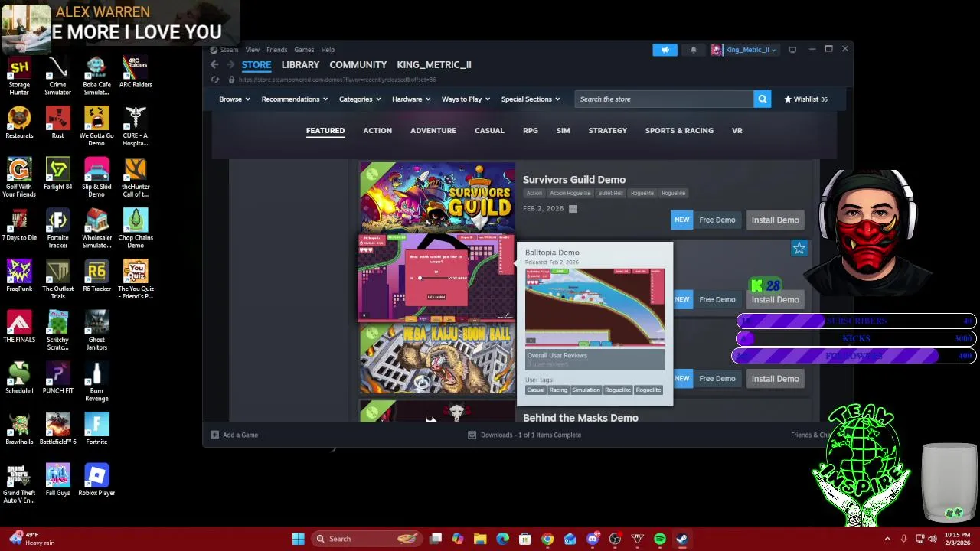Click the Steam back navigation arrow
This screenshot has width=980, height=551.
pyautogui.click(x=214, y=65)
